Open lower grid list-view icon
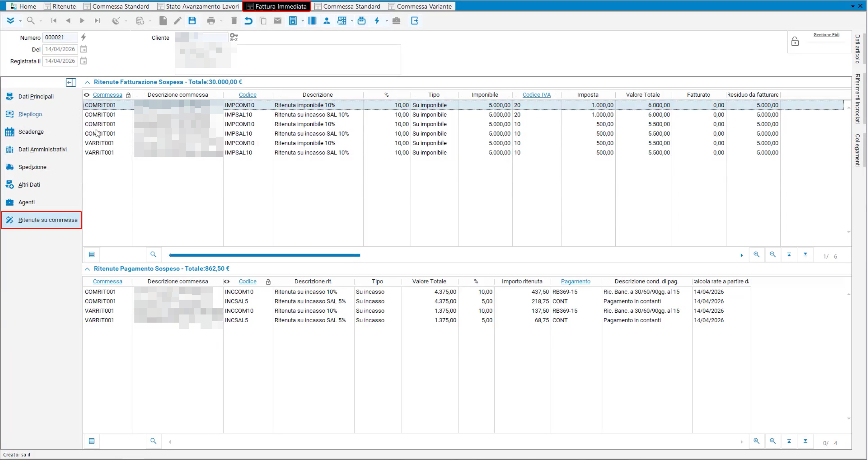Screen dimensions: 868x460 point(92,441)
